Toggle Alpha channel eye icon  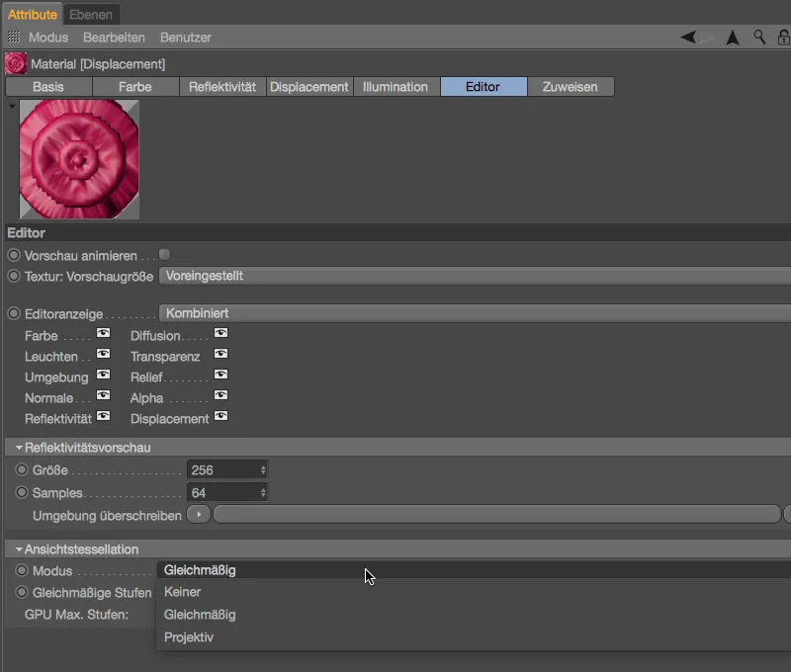point(220,394)
